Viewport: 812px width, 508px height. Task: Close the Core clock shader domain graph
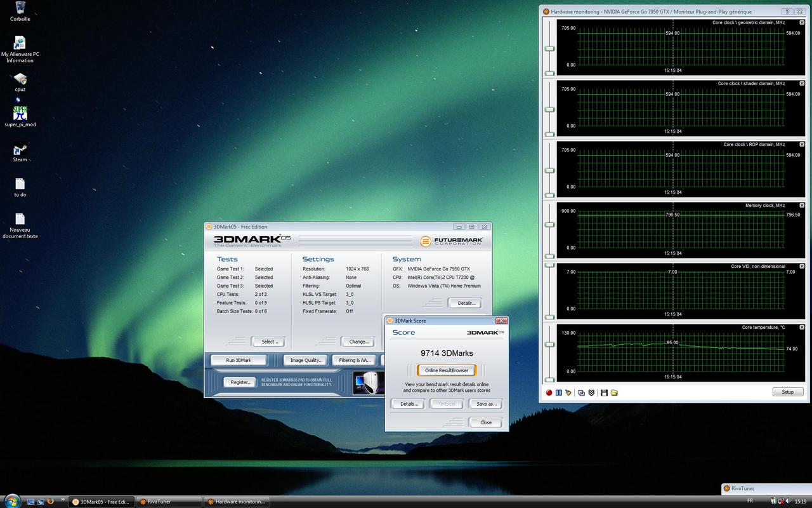(802, 83)
